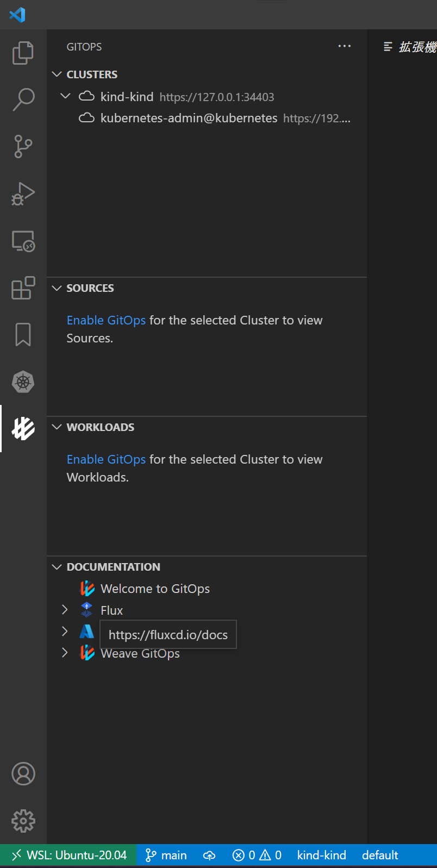
Task: Open GitOps views and more actions ellipsis
Action: point(345,46)
